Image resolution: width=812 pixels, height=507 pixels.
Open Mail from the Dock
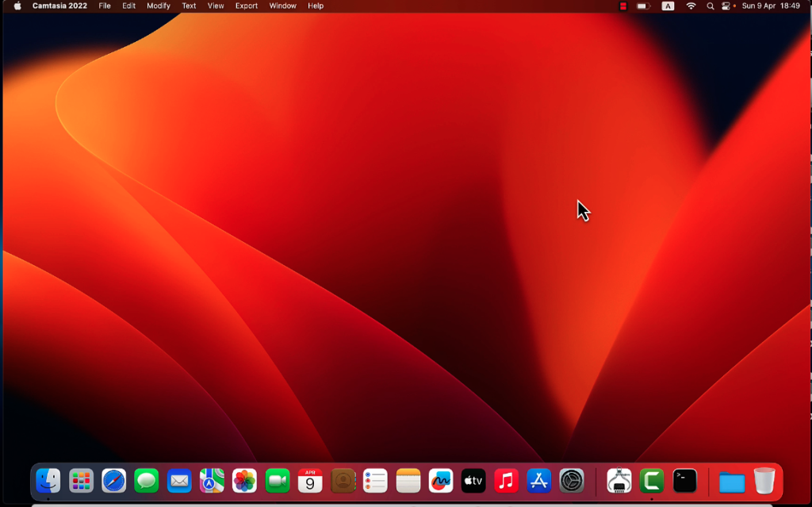point(179,481)
